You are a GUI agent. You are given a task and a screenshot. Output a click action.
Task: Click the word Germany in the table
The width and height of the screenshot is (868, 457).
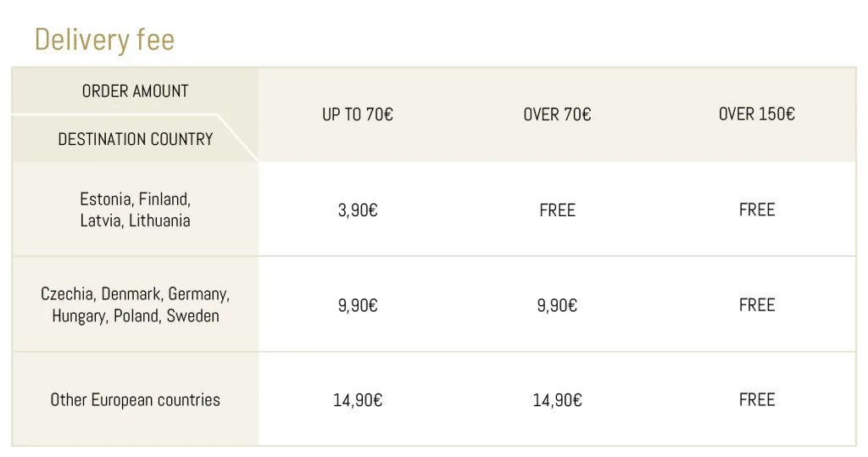click(198, 295)
